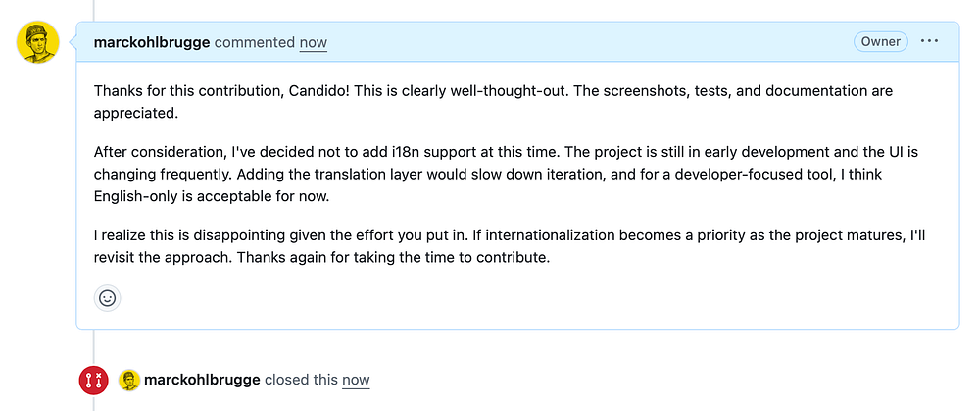
Task: Click the "now" timestamp after "closed this"
Action: [356, 380]
